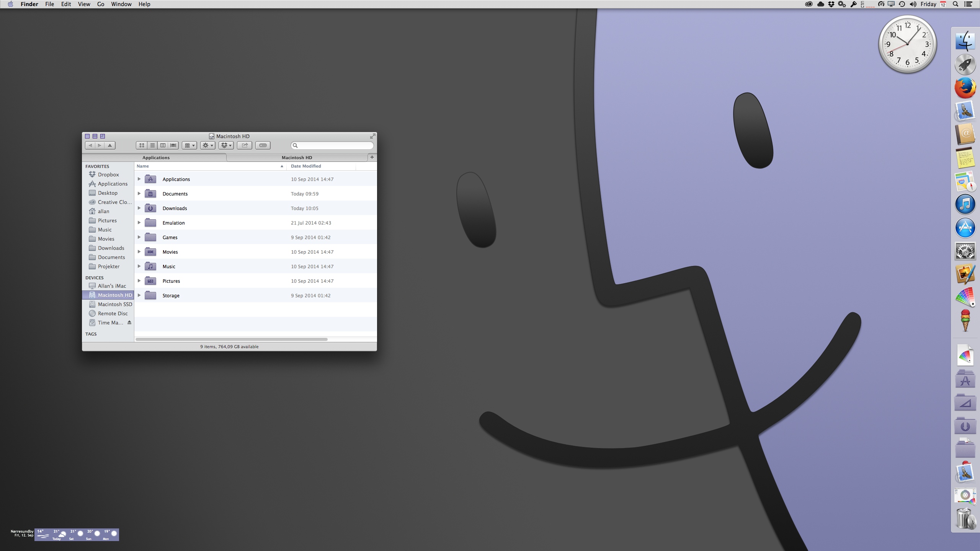Image resolution: width=980 pixels, height=551 pixels.
Task: Sort files by Name column
Action: pos(210,166)
